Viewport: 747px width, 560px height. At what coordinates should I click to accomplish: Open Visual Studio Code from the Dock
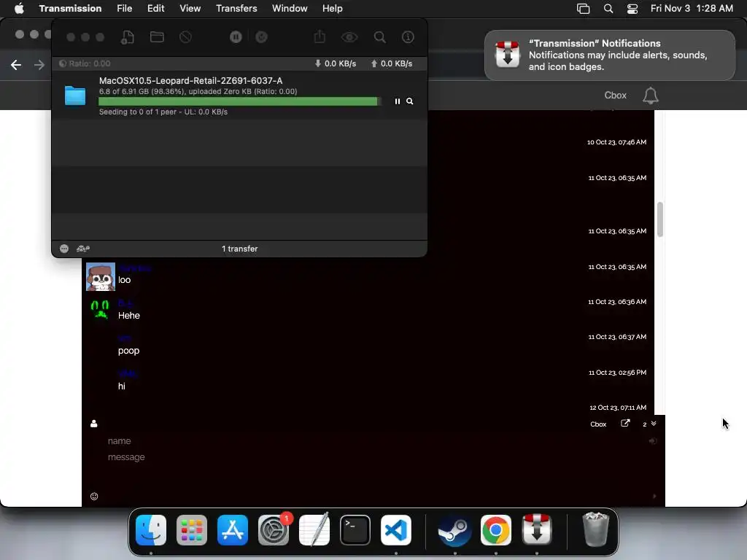click(396, 530)
